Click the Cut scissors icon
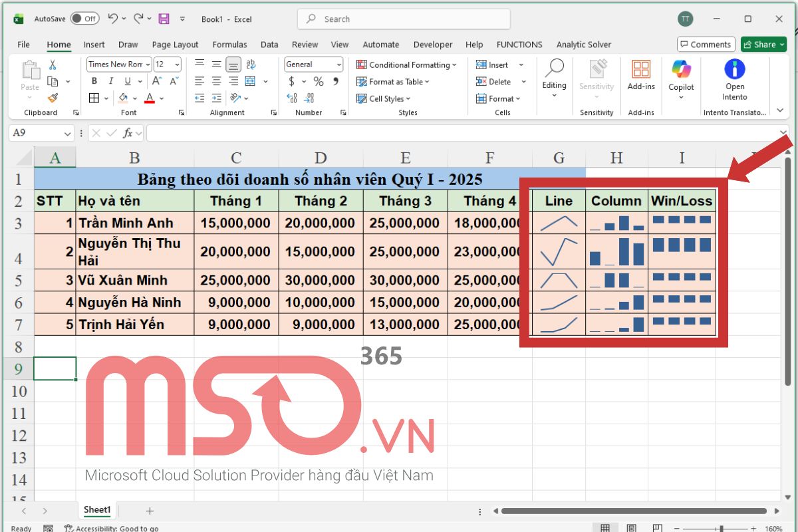The height and width of the screenshot is (532, 798). point(53,65)
